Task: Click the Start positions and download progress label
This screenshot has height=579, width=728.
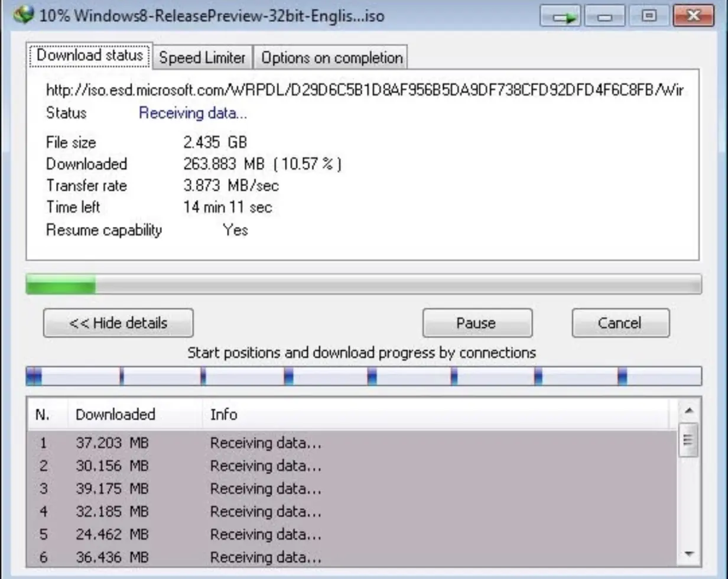Action: click(x=362, y=353)
